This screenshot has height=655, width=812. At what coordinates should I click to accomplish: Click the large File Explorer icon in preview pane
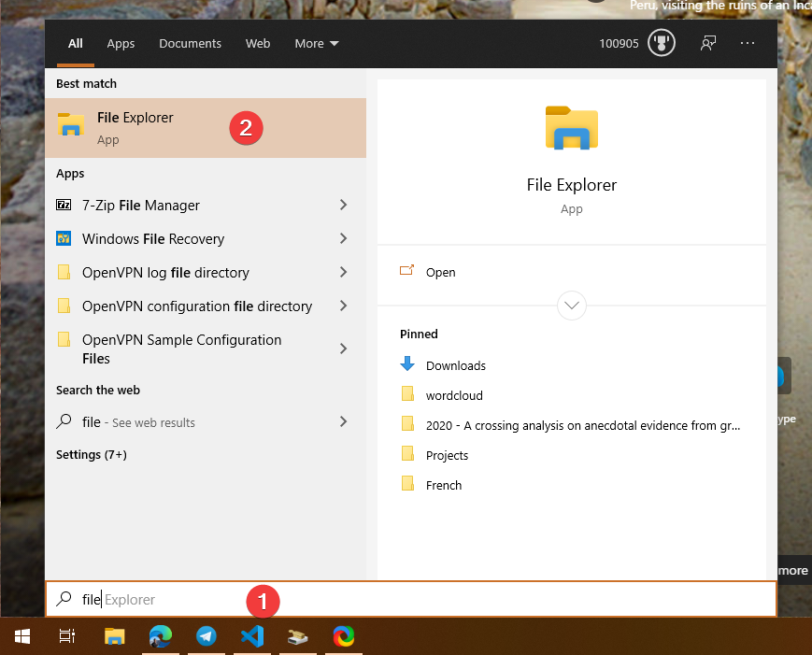click(571, 128)
